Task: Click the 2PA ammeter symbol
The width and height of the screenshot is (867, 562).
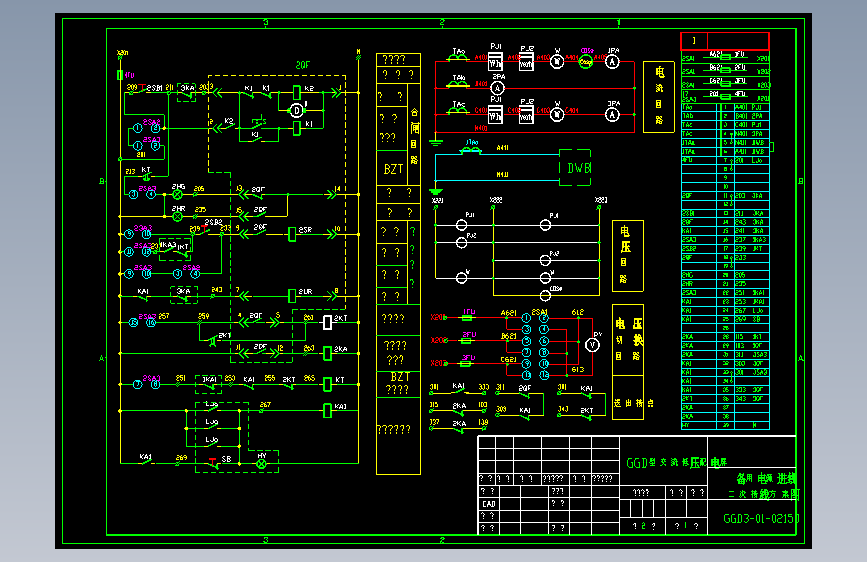Action: point(498,88)
